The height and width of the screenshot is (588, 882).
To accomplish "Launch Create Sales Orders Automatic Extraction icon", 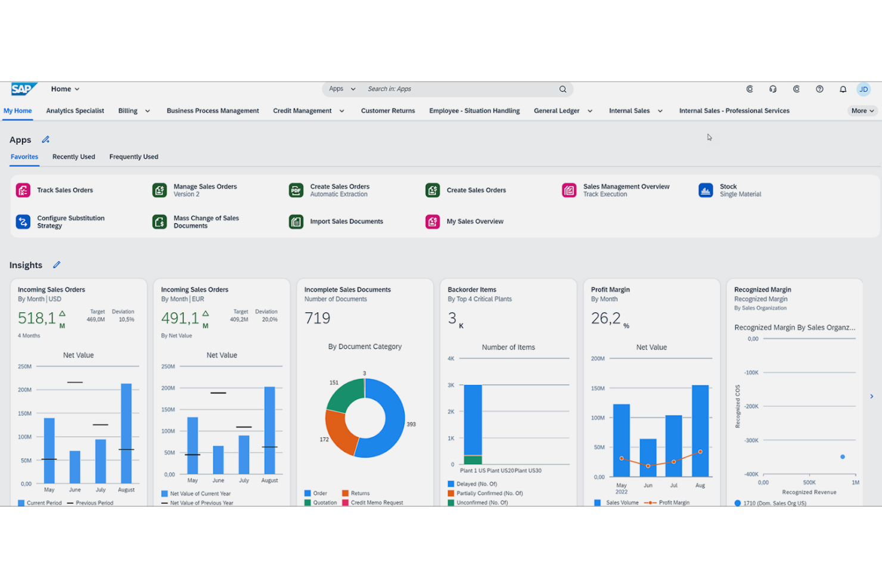I will pyautogui.click(x=296, y=190).
